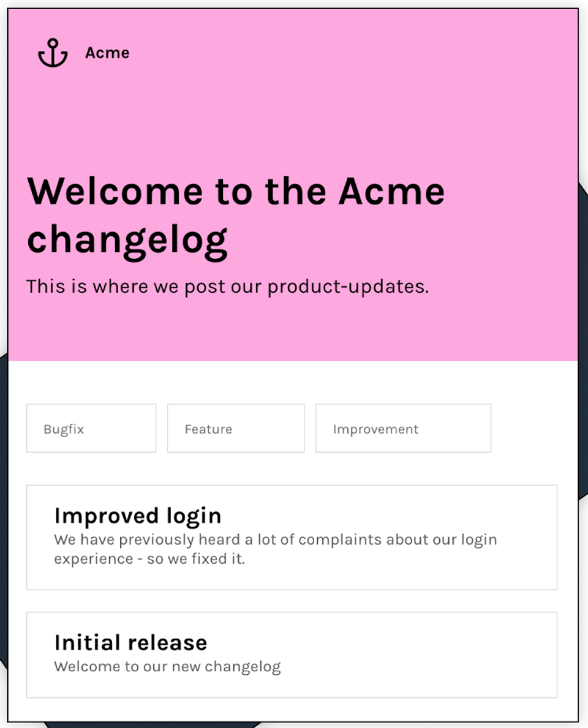
Task: Open the "Improved login" post title
Action: click(137, 516)
